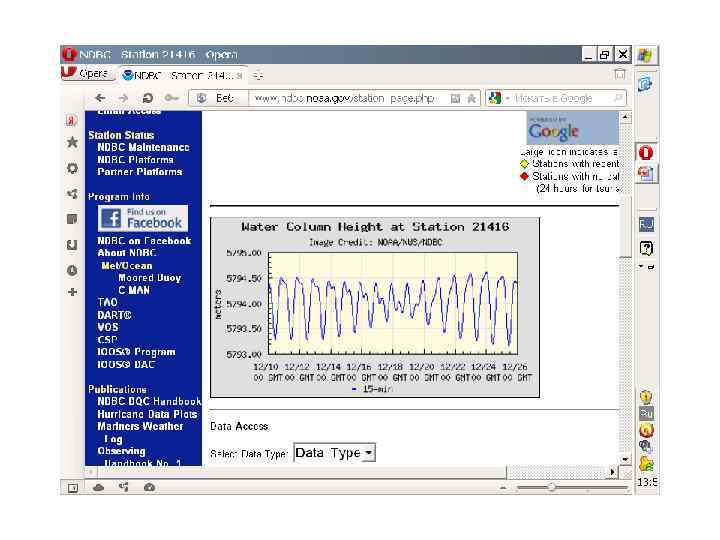Open the search engine selector dropdown
720x540 pixels.
click(x=498, y=98)
